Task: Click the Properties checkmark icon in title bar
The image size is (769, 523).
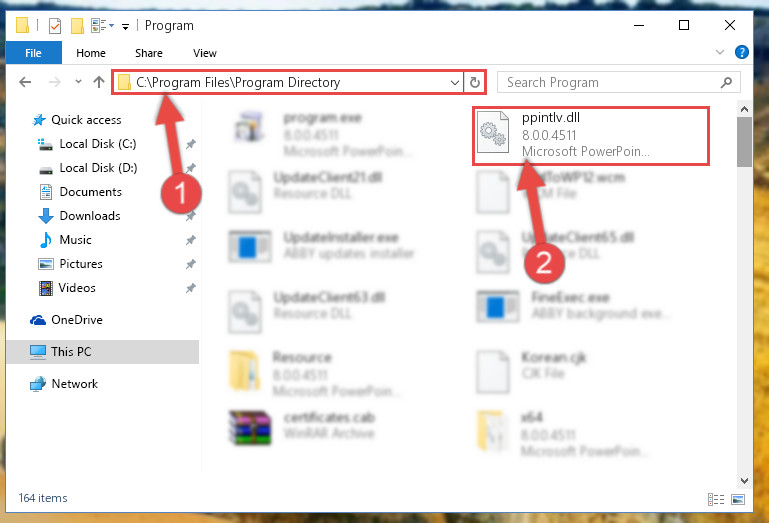Action: tap(55, 26)
